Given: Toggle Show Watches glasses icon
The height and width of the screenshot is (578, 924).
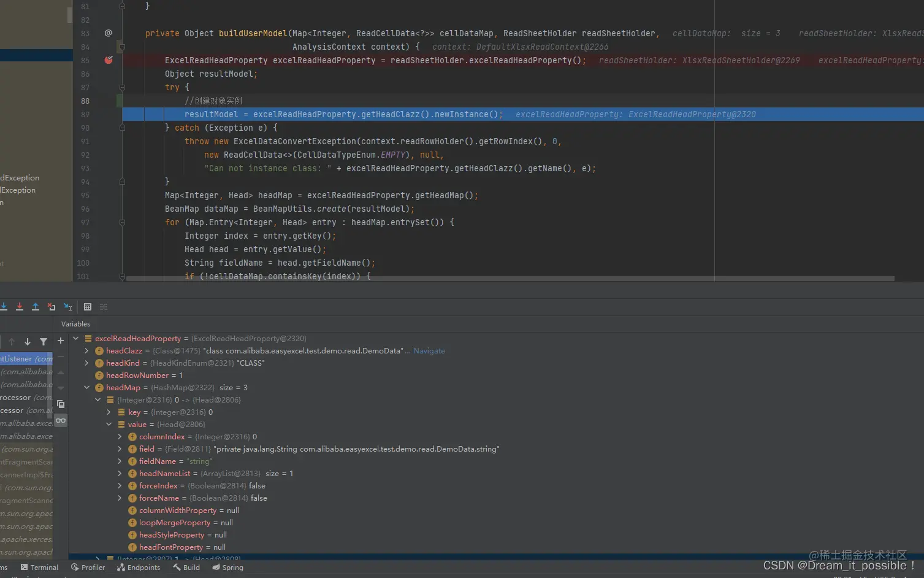Looking at the screenshot, I should coord(61,421).
